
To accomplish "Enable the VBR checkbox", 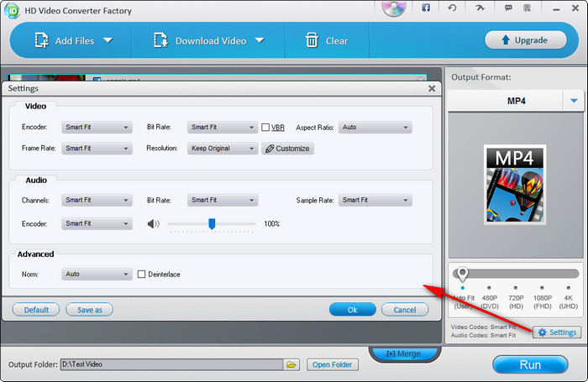I will tap(265, 128).
